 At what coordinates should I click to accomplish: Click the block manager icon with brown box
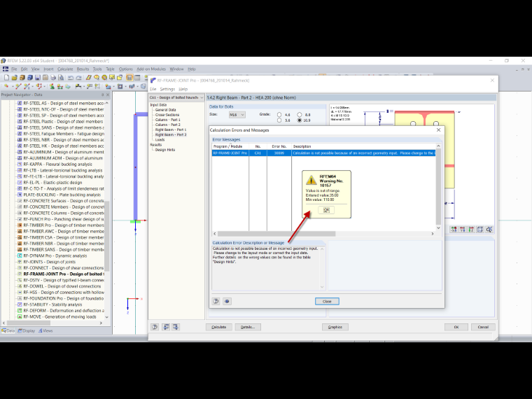point(22,78)
